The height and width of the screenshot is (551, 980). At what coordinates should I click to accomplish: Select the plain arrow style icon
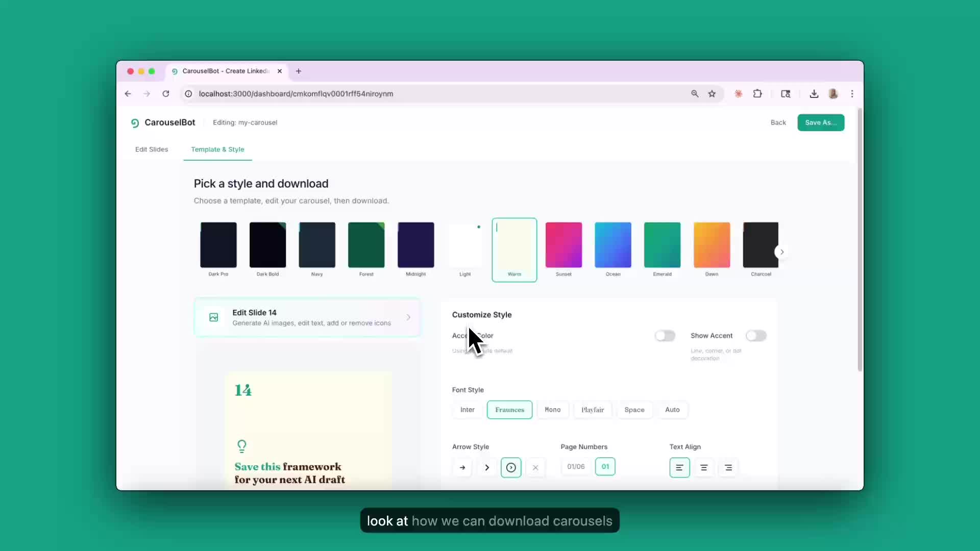click(x=462, y=467)
